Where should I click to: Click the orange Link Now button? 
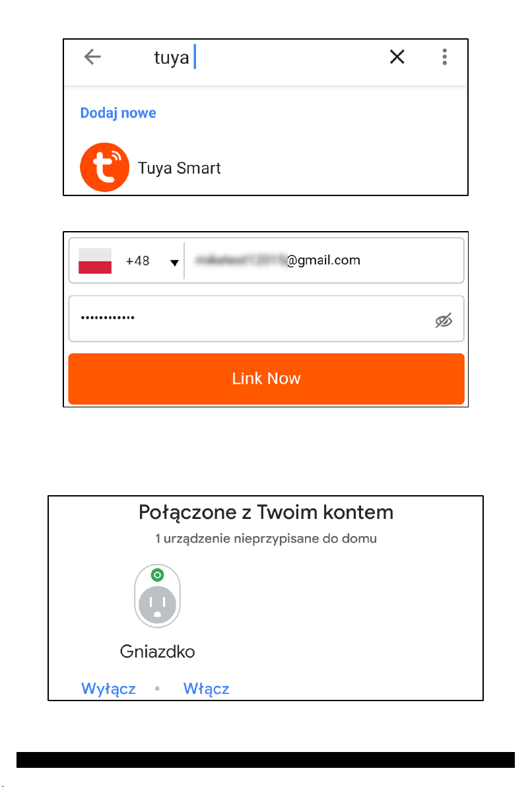pyautogui.click(x=266, y=378)
